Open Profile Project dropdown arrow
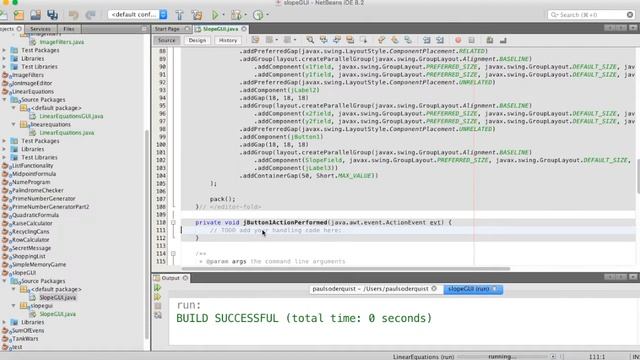 [x=267, y=15]
